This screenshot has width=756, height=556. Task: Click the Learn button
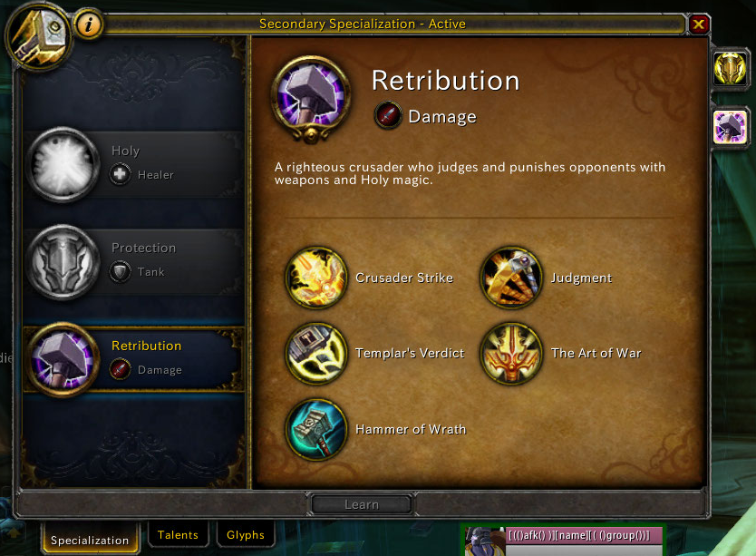(x=362, y=504)
